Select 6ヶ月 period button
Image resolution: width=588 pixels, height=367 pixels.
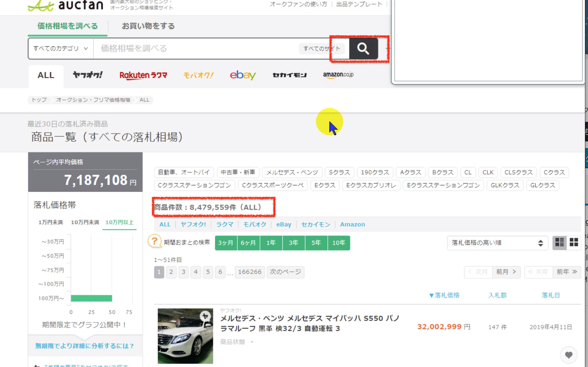(x=249, y=243)
